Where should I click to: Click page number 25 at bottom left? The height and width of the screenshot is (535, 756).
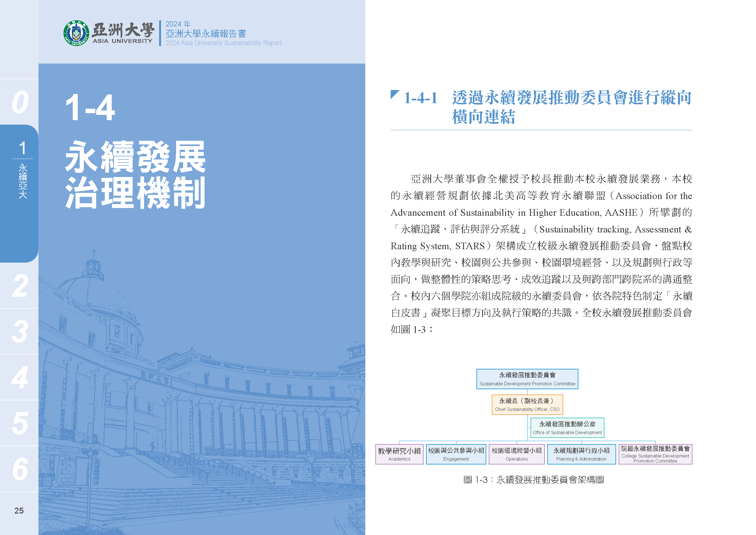(x=19, y=511)
